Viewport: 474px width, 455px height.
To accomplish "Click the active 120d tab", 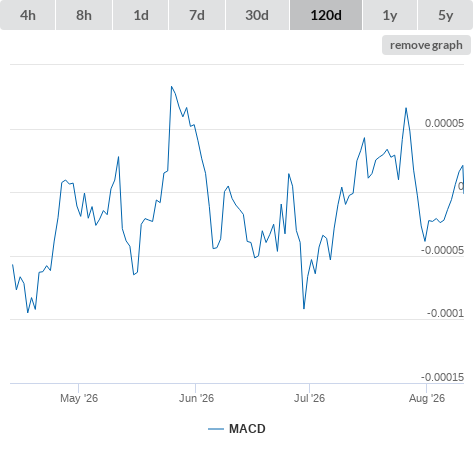I will (x=326, y=15).
